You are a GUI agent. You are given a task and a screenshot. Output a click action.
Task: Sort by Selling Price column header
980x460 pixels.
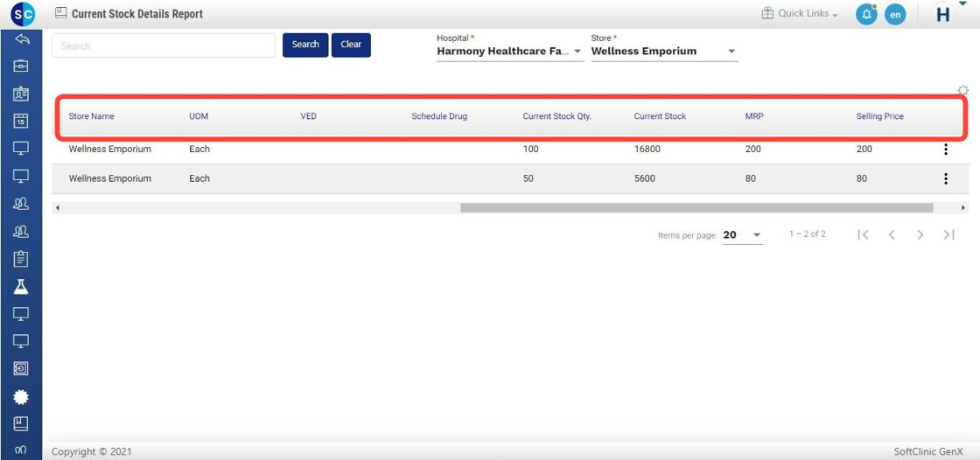[x=880, y=116]
